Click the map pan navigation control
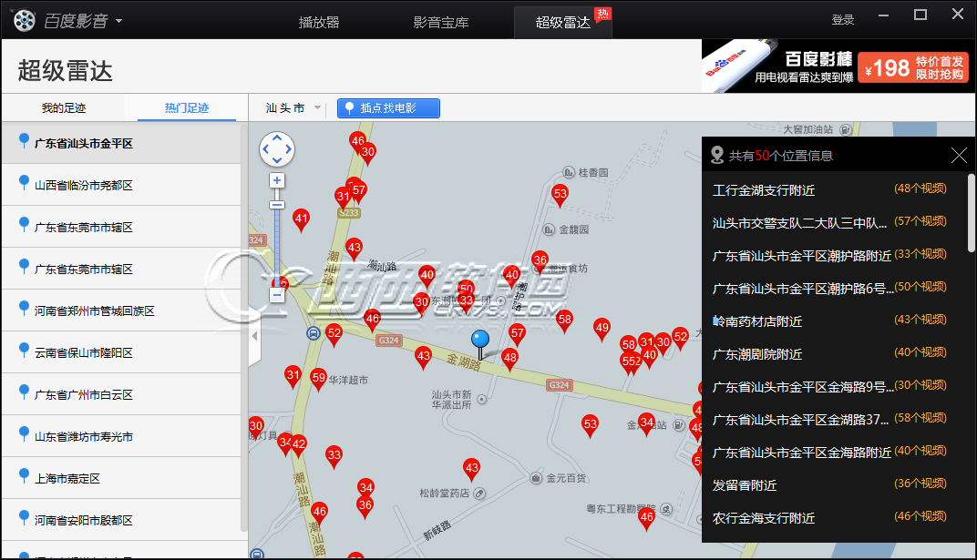 [x=277, y=149]
